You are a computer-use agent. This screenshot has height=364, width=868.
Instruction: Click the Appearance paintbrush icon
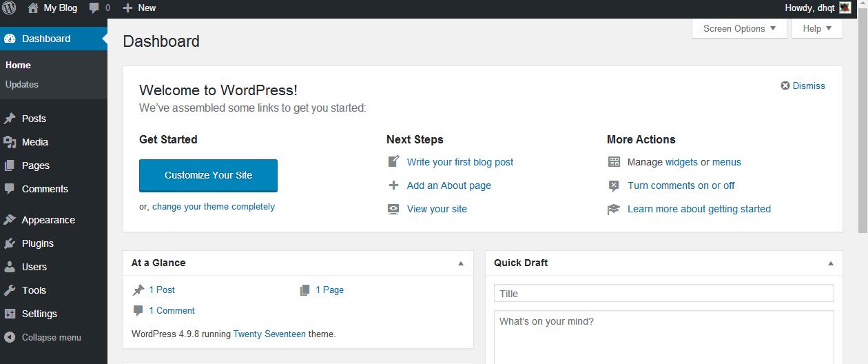pyautogui.click(x=10, y=220)
